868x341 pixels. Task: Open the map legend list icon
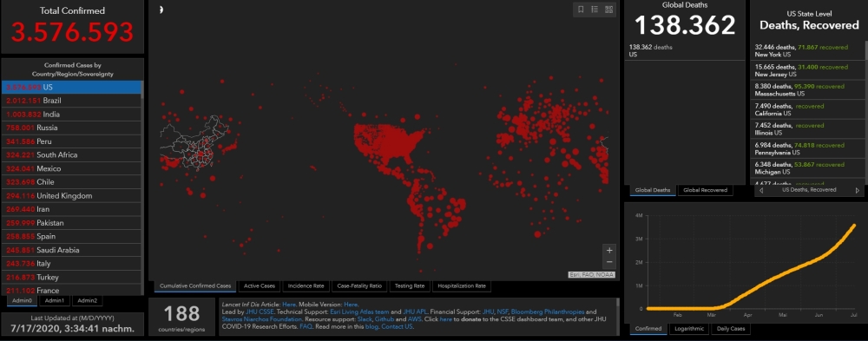tap(595, 10)
